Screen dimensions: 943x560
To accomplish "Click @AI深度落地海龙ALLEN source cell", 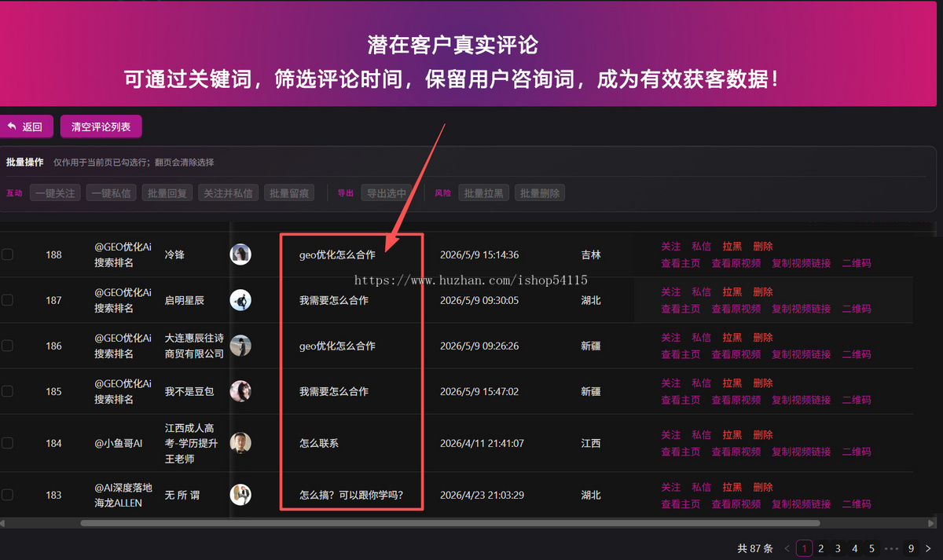I will pos(123,495).
